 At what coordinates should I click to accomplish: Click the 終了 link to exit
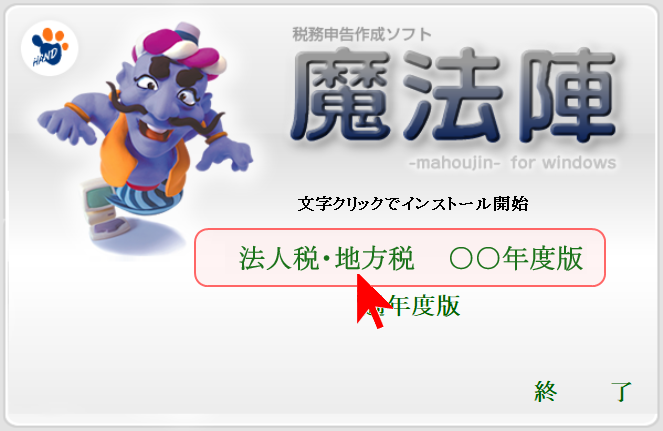coord(583,391)
